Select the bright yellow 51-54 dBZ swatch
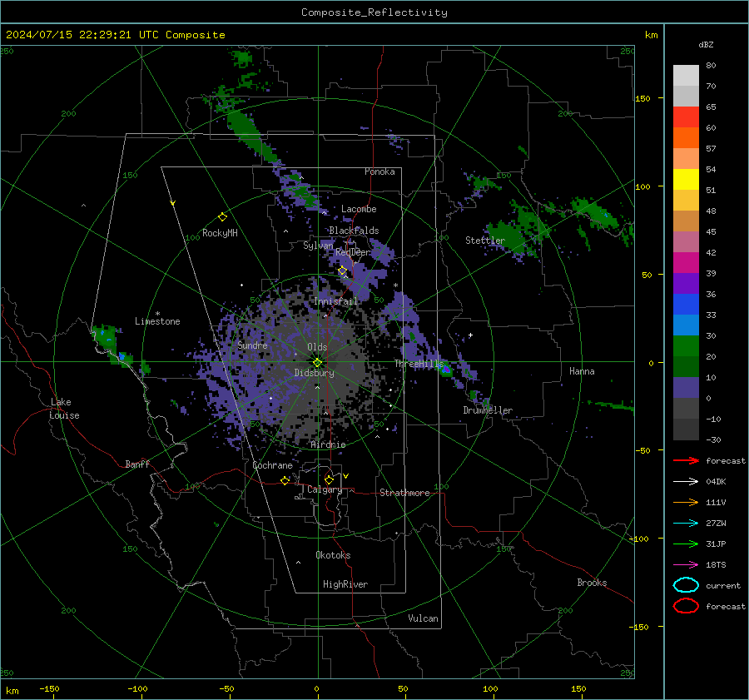 686,179
